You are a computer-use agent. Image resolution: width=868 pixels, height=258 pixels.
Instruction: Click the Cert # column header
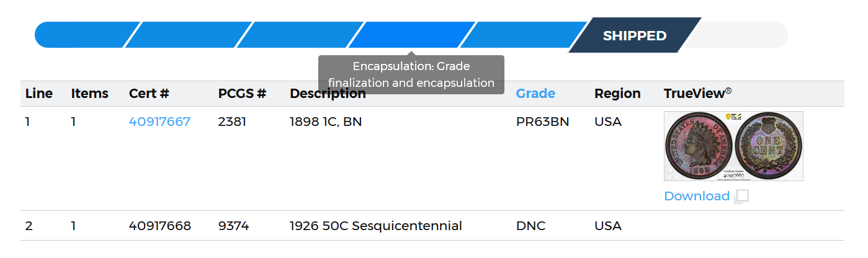click(x=149, y=94)
